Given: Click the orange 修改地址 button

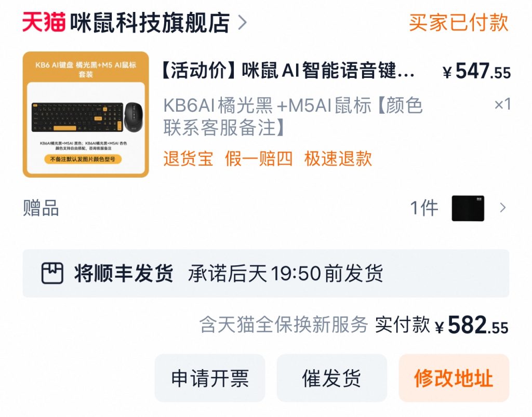Looking at the screenshot, I should coord(453,379).
